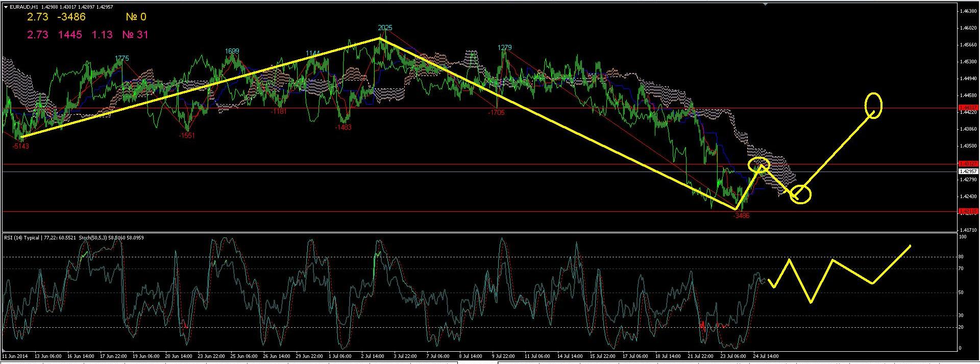
Task: Click the -3486 swing low label
Action: tap(741, 216)
